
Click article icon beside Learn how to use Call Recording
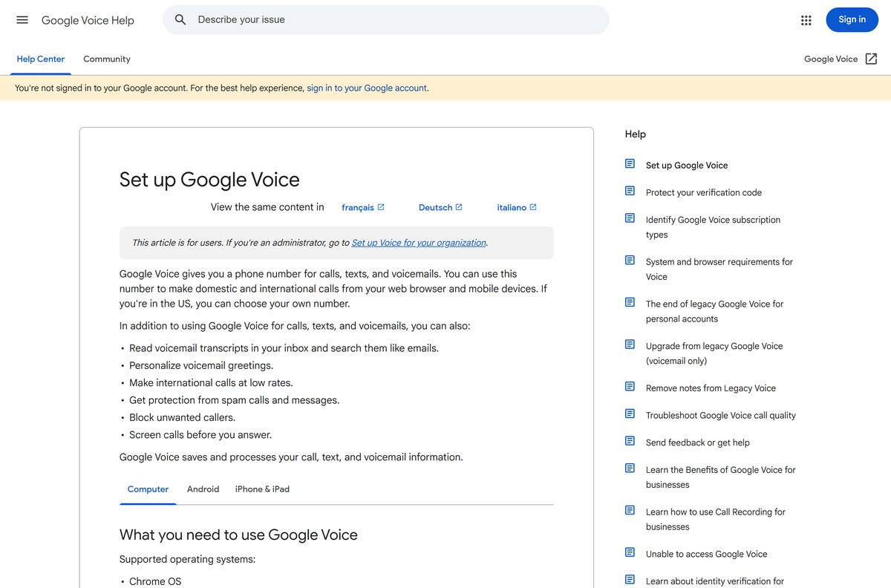click(630, 510)
